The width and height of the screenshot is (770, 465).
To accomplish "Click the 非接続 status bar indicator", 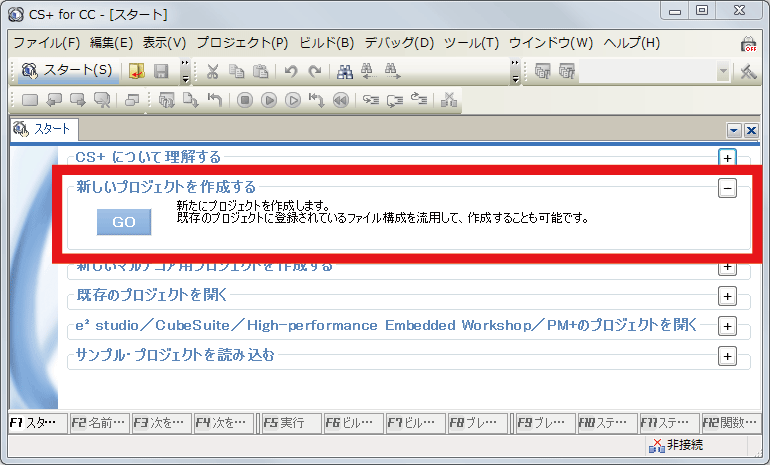I will point(676,445).
